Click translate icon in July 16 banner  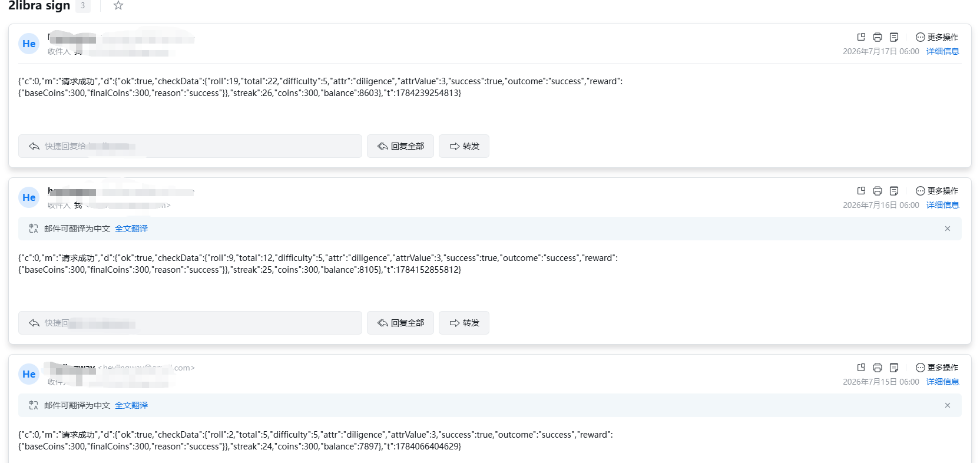pos(34,229)
